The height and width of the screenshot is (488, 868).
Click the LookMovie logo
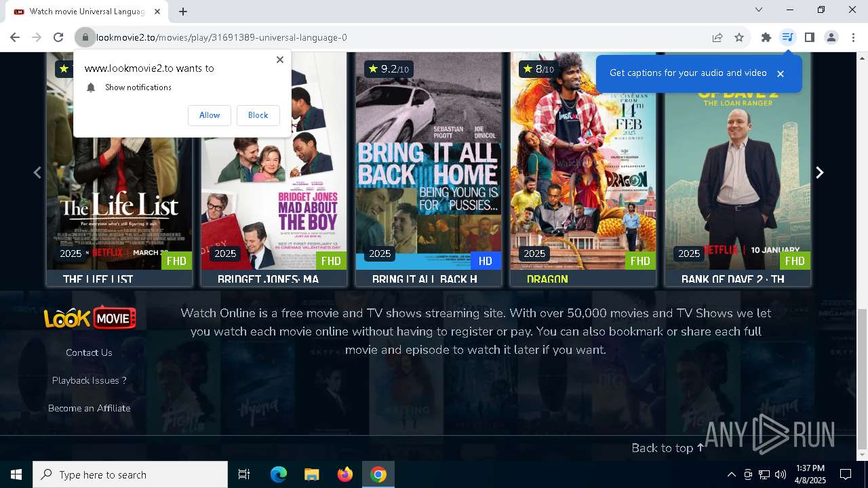tap(90, 317)
